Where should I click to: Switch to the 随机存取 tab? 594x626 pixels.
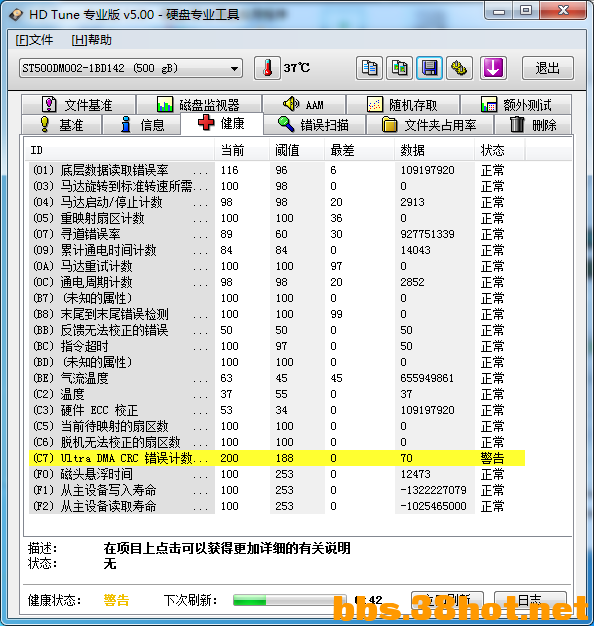[x=403, y=105]
